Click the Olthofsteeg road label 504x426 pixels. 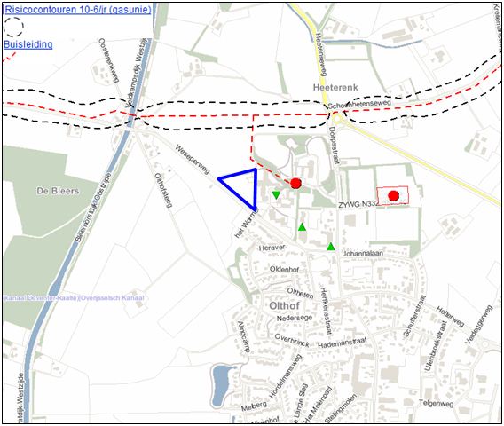click(163, 190)
